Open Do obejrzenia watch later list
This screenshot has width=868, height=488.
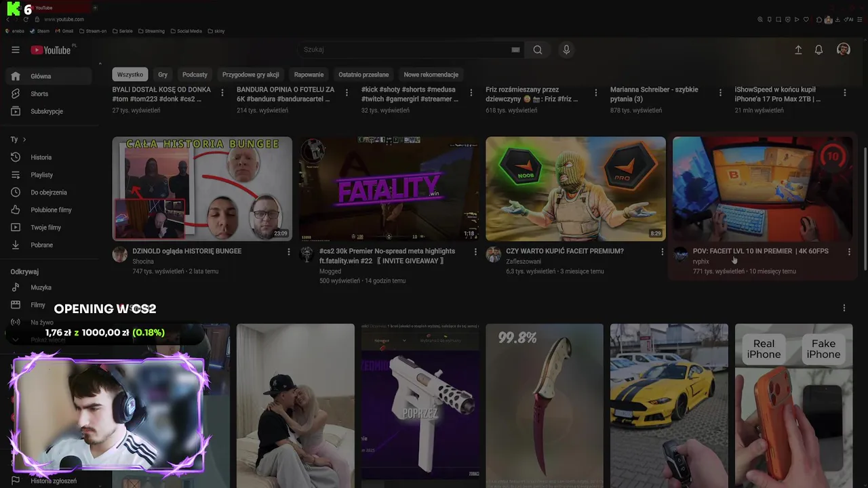tap(47, 192)
